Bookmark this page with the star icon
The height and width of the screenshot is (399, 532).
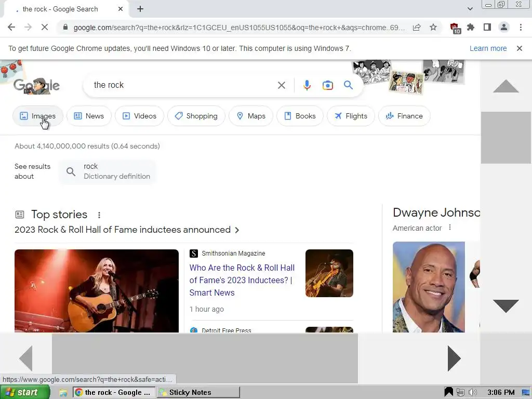coord(433,28)
